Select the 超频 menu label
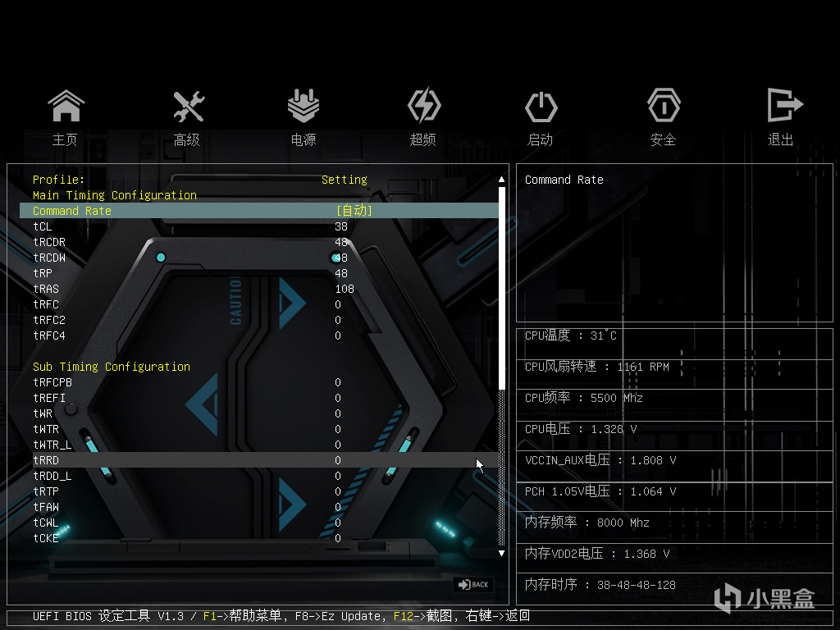The image size is (840, 630). [422, 139]
